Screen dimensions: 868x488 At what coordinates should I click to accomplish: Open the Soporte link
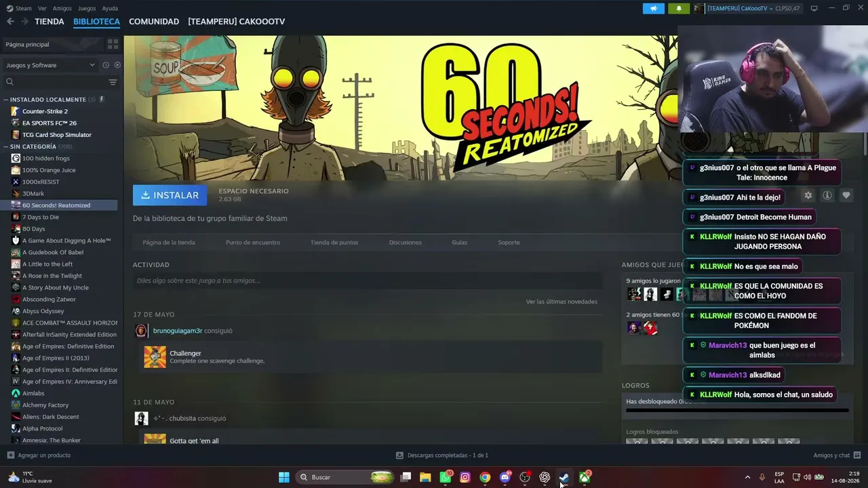coord(509,243)
